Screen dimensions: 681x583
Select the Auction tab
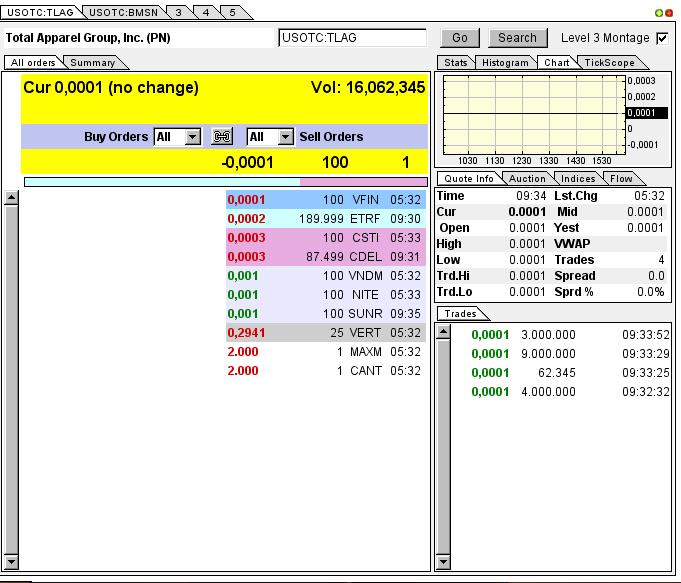(x=527, y=179)
